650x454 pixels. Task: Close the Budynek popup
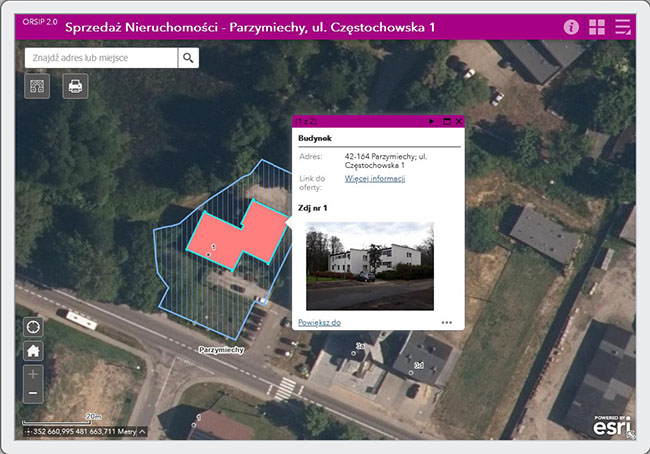459,121
